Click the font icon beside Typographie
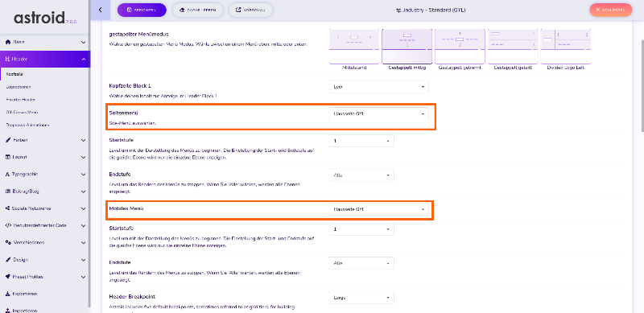This screenshot has height=313, width=644. click(x=8, y=174)
